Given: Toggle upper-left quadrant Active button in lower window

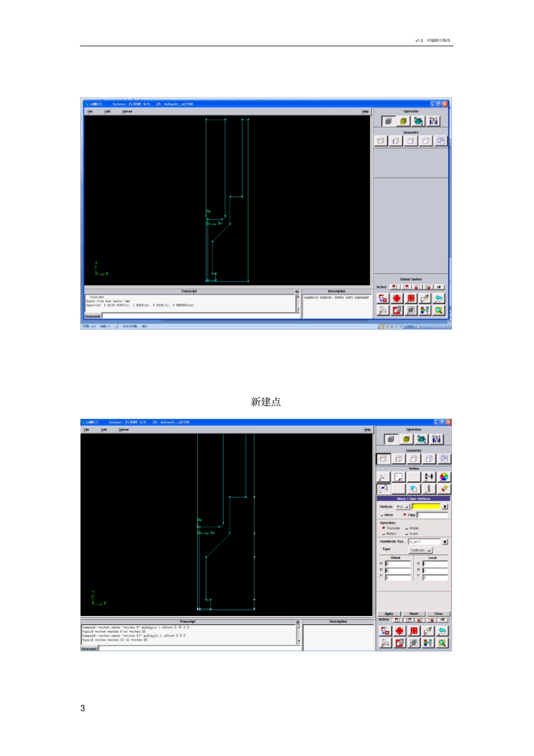Looking at the screenshot, I should 398,620.
